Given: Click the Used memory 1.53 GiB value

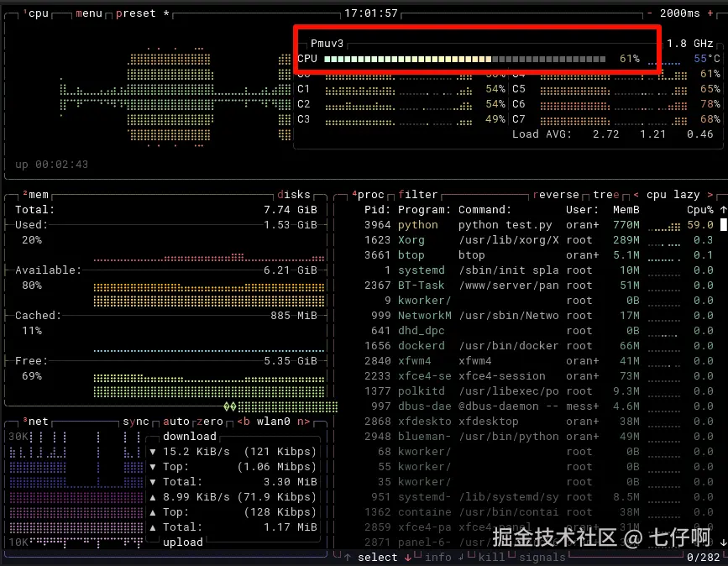Looking at the screenshot, I should tap(291, 225).
